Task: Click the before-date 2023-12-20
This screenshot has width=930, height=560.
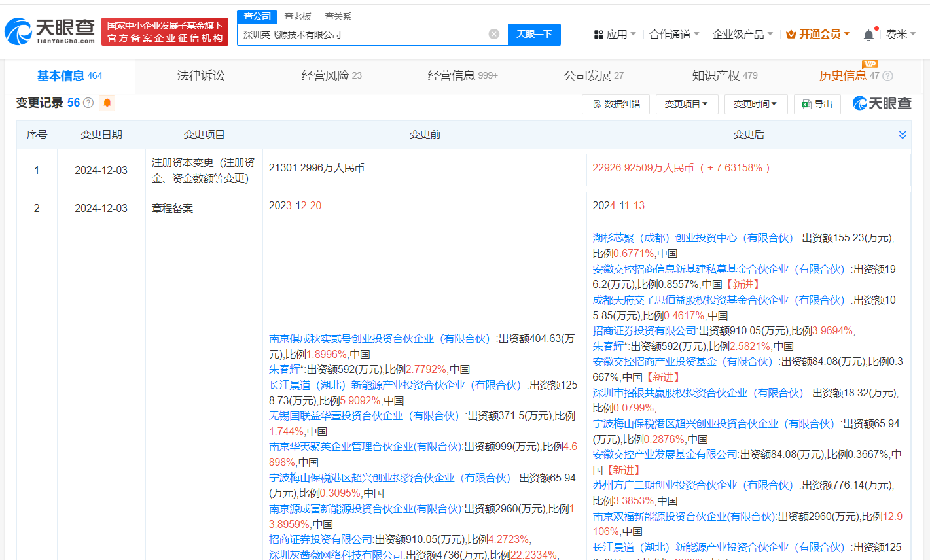Action: tap(295, 206)
